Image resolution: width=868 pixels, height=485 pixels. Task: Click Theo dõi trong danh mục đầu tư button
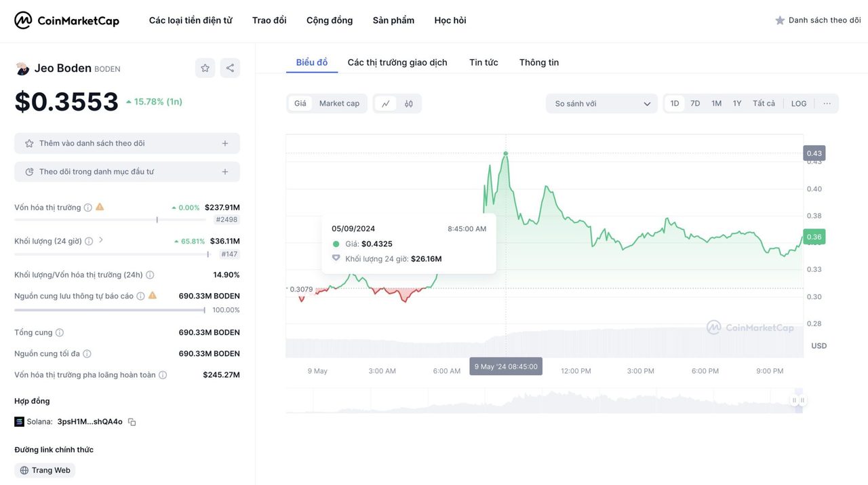coord(127,172)
